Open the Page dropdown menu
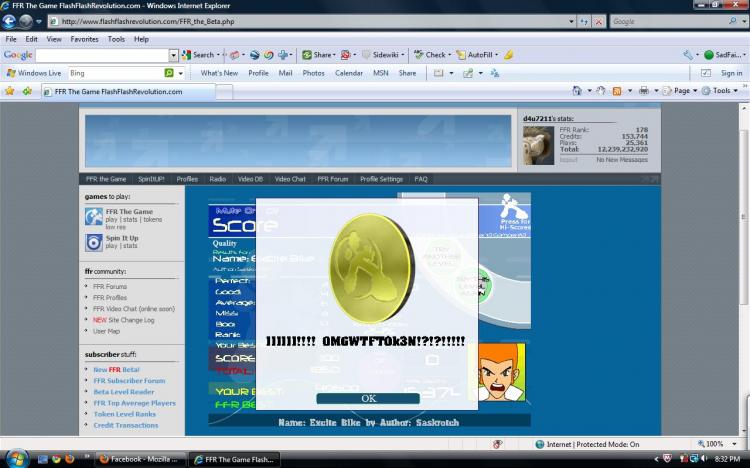This screenshot has height=468, width=750. coord(681,91)
